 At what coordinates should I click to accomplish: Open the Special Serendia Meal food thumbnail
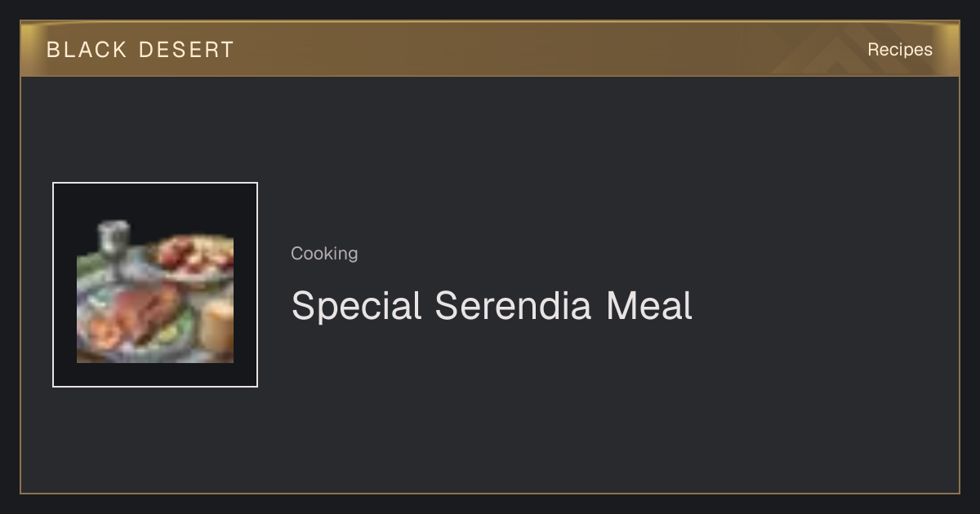(x=155, y=285)
